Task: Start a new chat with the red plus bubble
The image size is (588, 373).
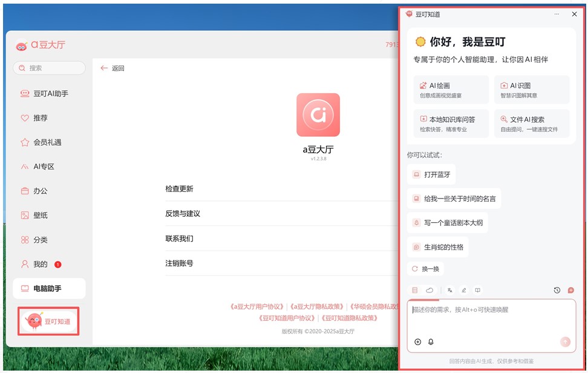Action: 570,291
